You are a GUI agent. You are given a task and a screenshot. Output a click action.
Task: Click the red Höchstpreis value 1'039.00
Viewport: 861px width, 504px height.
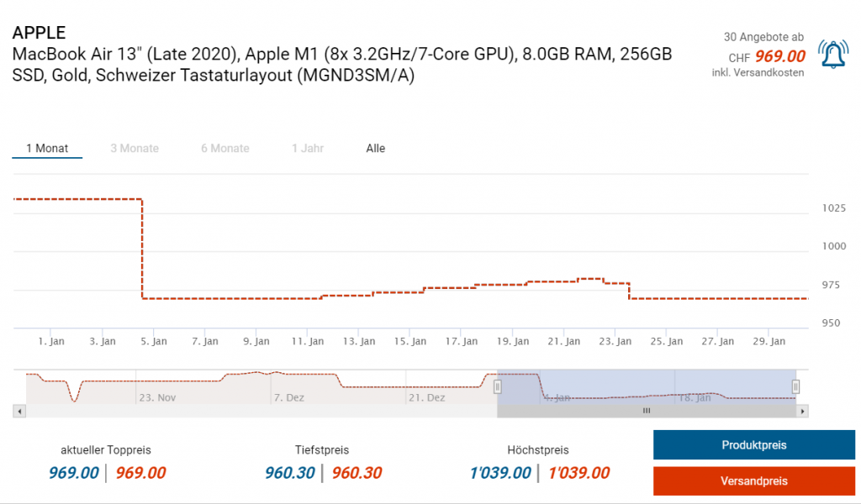578,473
